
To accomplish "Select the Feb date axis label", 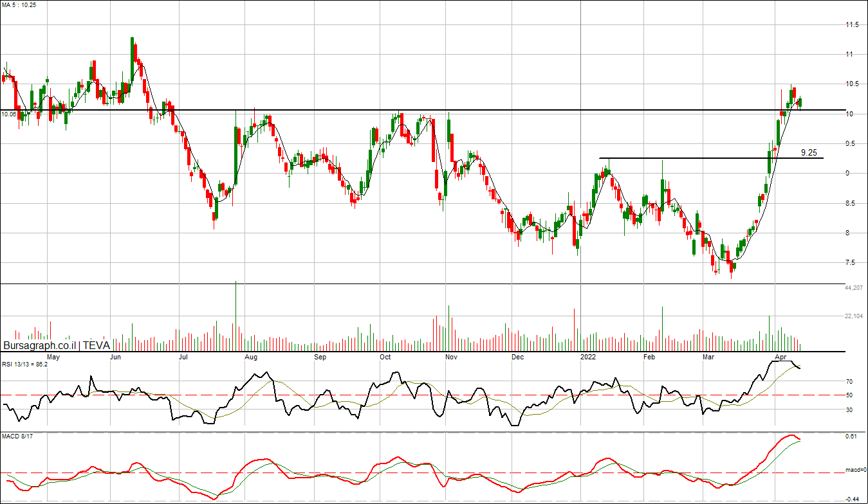I will point(649,356).
